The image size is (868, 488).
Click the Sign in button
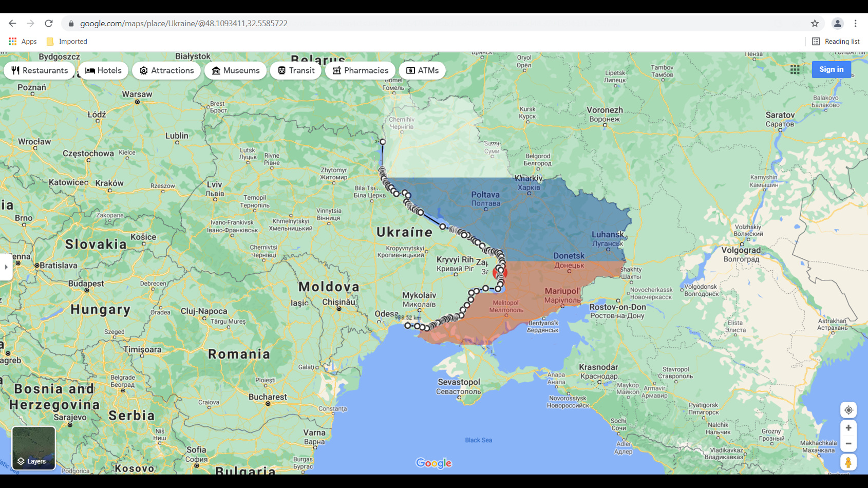(831, 69)
